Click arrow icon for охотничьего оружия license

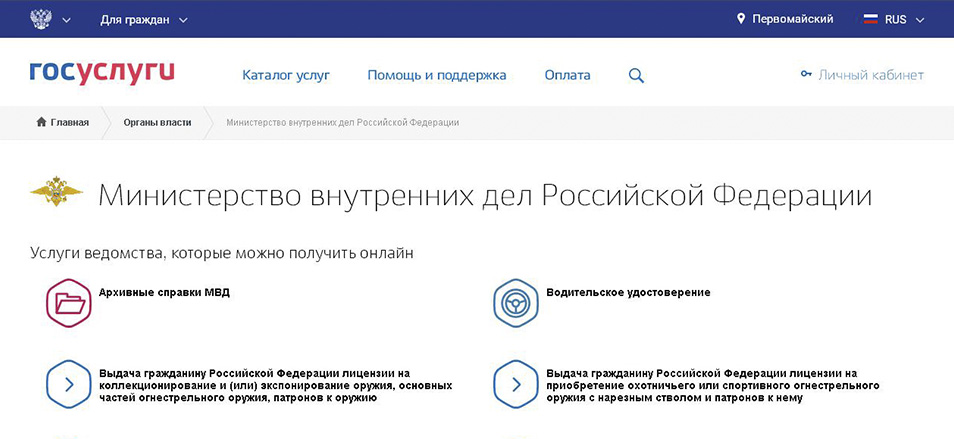(x=516, y=384)
